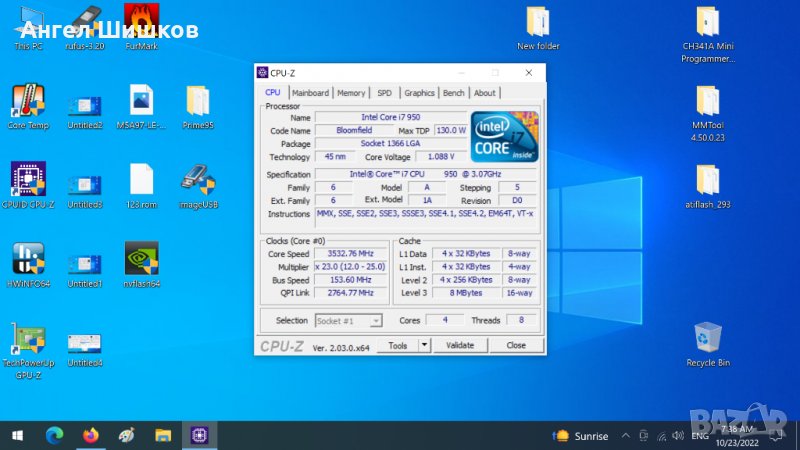Open the Core Temp desktop icon
This screenshot has width=800, height=450.
pos(27,100)
